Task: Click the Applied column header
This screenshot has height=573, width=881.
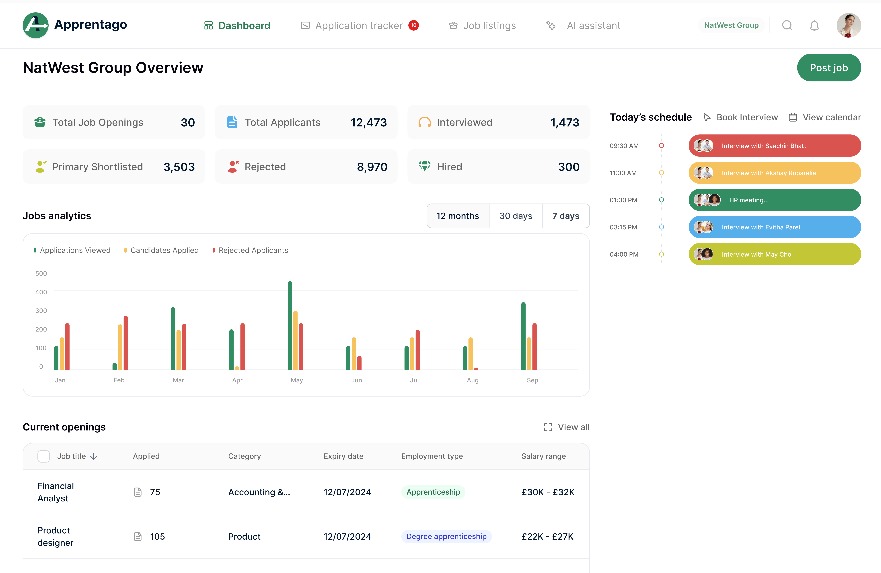Action: [x=146, y=456]
